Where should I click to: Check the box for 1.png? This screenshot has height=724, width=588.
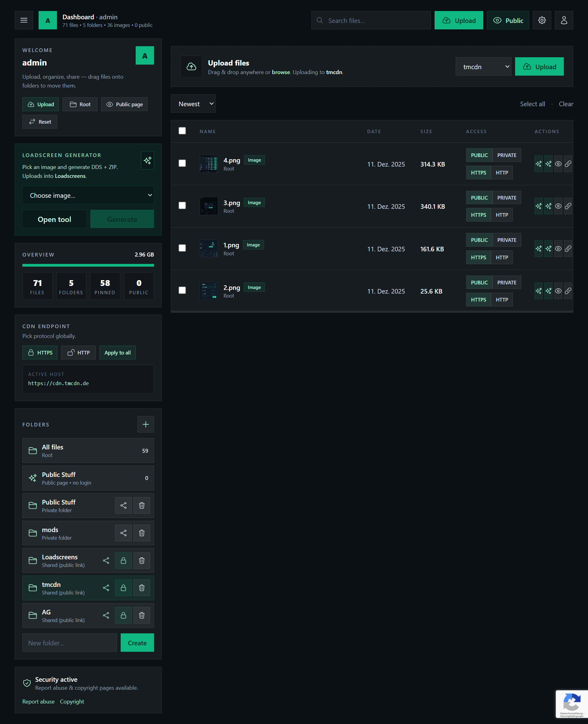182,248
